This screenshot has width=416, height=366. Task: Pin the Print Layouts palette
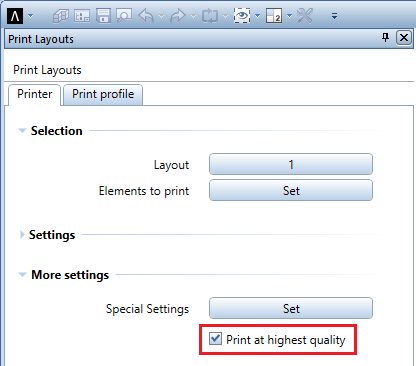click(386, 37)
